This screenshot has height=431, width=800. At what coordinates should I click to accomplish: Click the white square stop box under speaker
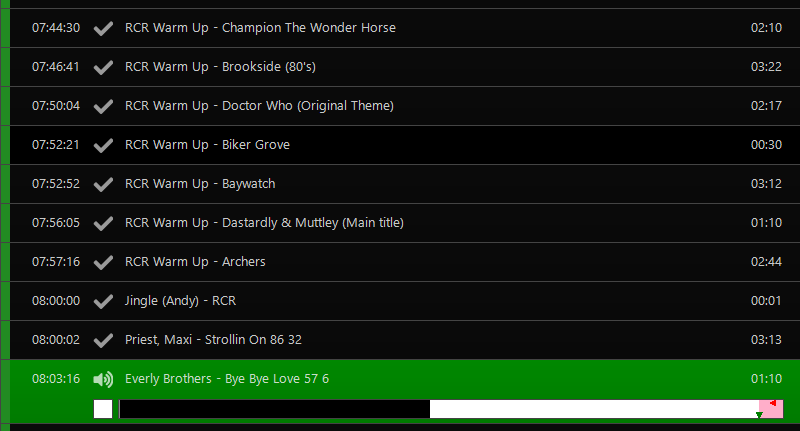tap(103, 409)
